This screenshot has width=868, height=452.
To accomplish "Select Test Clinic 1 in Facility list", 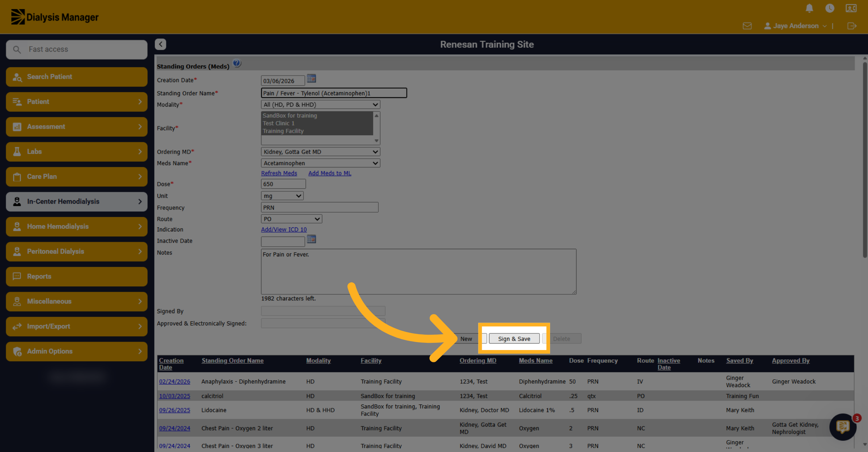I will click(x=278, y=123).
